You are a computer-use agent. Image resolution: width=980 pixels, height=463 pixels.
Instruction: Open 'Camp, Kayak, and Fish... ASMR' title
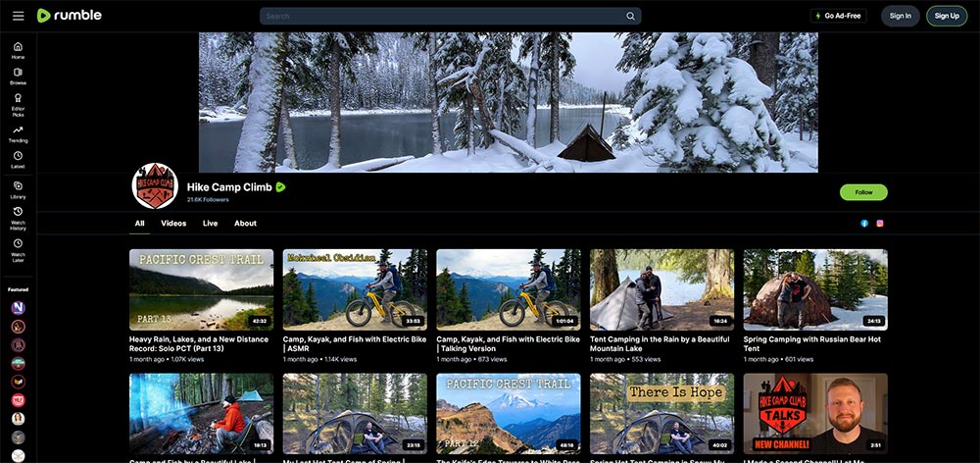[355, 343]
